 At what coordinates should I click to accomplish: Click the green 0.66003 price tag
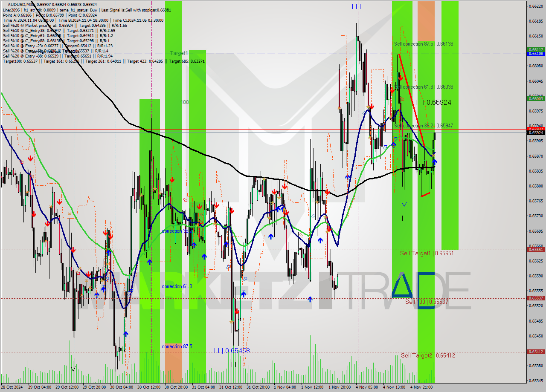pyautogui.click(x=536, y=98)
